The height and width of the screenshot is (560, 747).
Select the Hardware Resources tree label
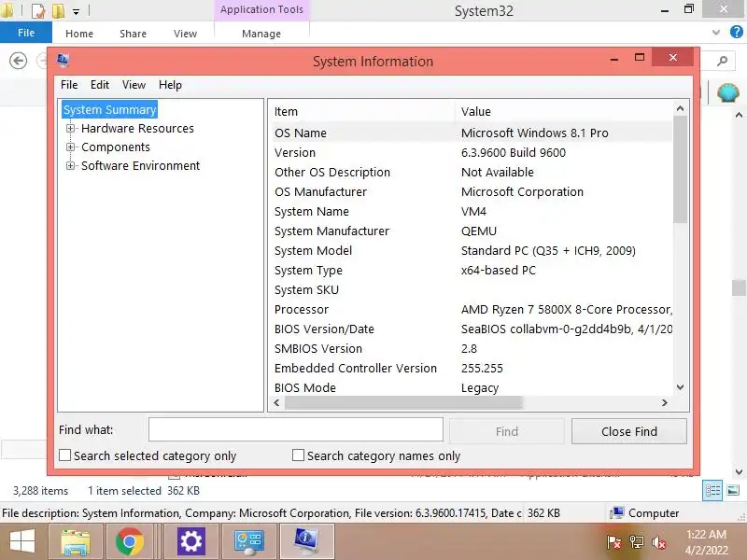(137, 128)
